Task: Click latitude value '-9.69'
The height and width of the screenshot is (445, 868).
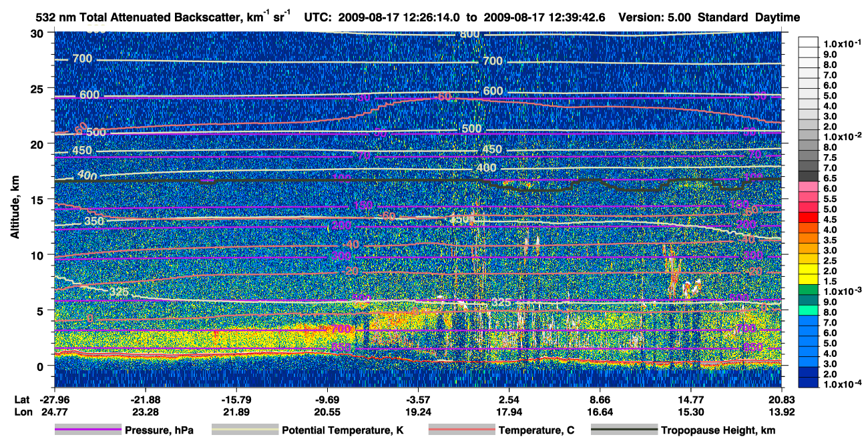Action: [x=327, y=400]
